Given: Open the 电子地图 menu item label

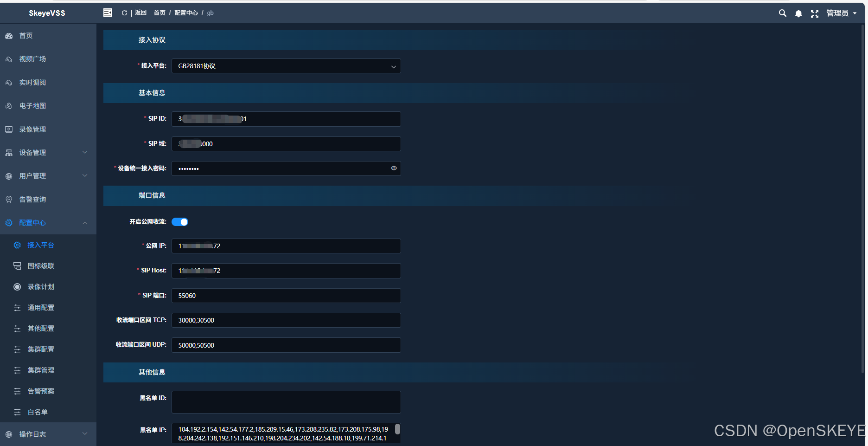Looking at the screenshot, I should point(32,106).
